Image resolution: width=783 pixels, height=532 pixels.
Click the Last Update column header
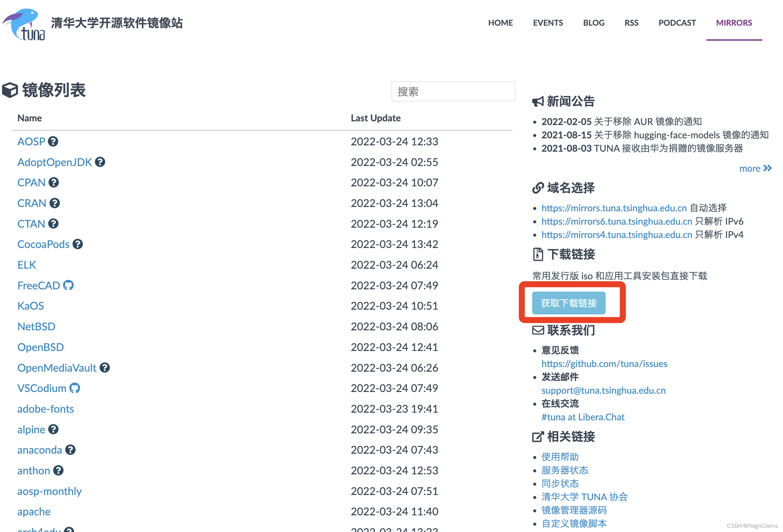pyautogui.click(x=375, y=118)
